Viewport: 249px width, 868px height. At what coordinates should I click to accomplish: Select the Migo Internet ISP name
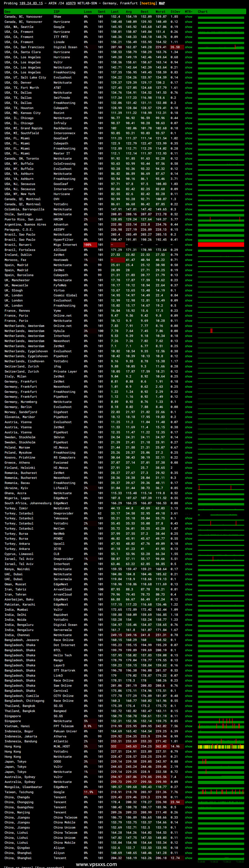tap(66, 245)
